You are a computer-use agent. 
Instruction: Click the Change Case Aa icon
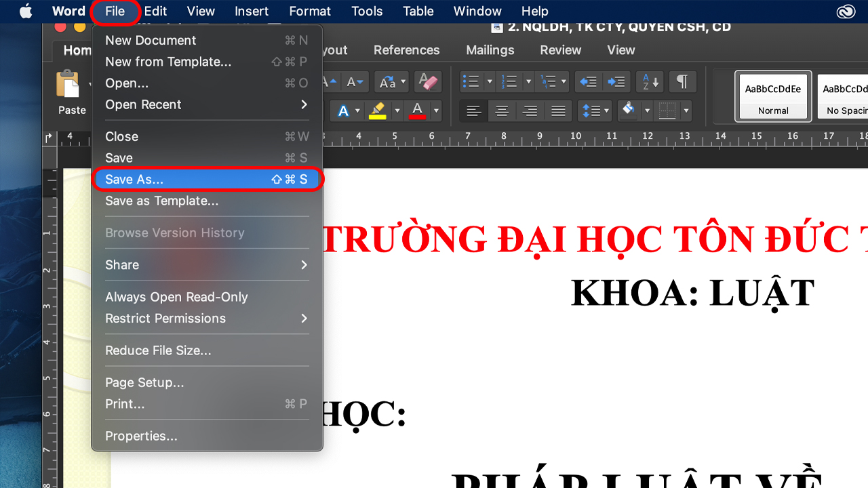(x=387, y=82)
